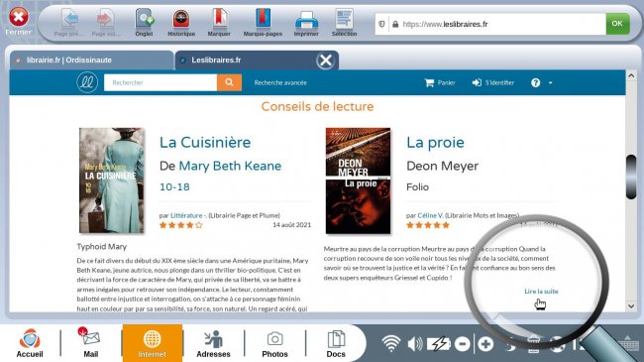Click the scrollbar up arrow
The width and height of the screenshot is (644, 362).
point(631,76)
